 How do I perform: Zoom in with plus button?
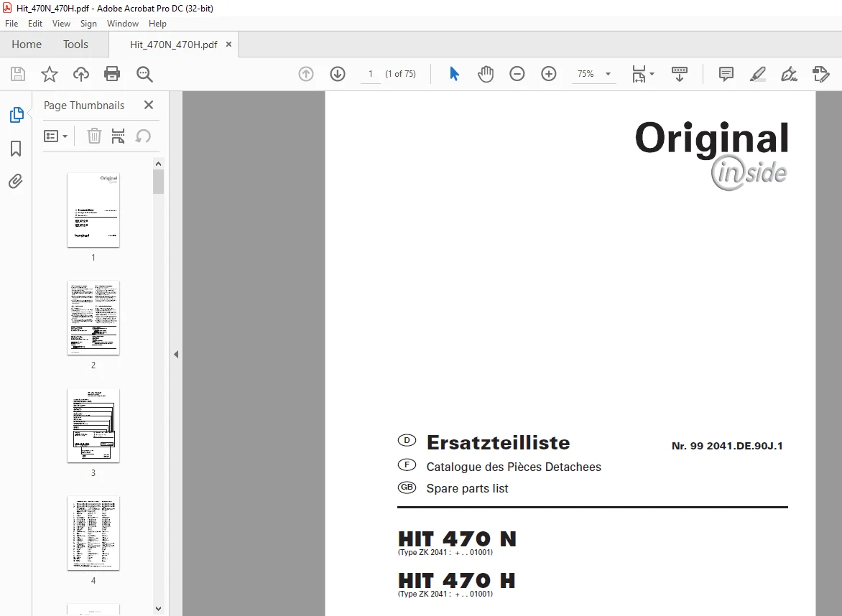point(549,74)
